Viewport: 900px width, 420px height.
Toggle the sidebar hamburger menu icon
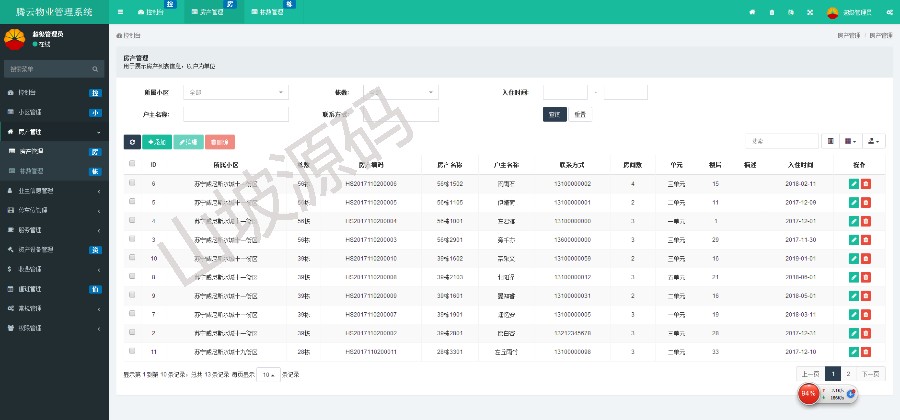click(120, 12)
